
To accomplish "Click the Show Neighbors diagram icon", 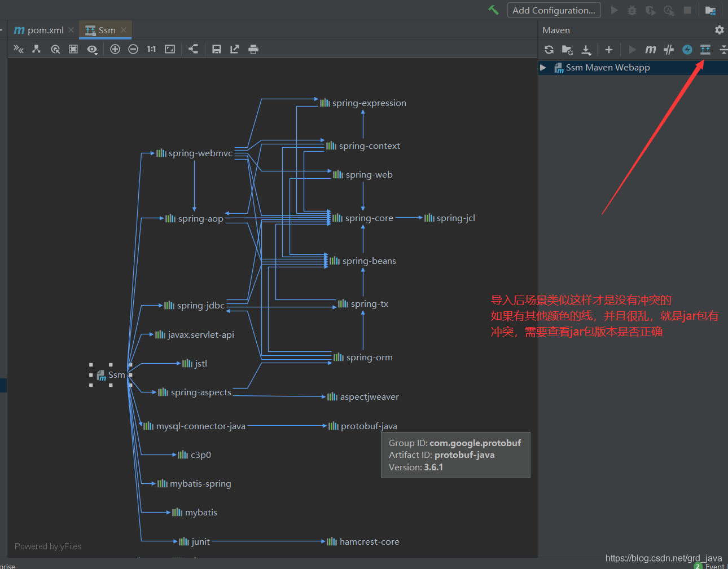I will [36, 49].
